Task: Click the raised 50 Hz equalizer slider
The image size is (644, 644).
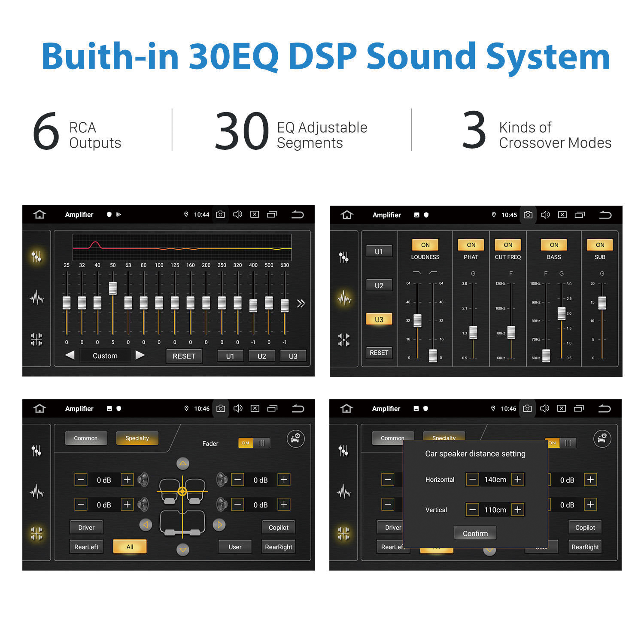Action: click(x=113, y=288)
